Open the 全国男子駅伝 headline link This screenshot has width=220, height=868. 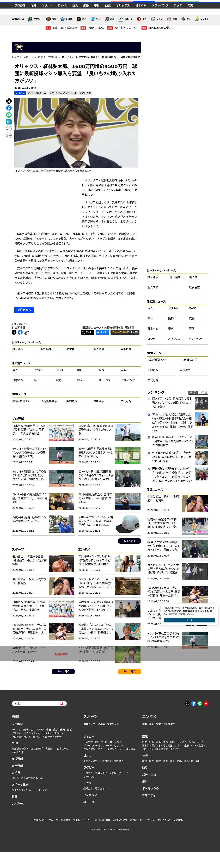pos(96,28)
